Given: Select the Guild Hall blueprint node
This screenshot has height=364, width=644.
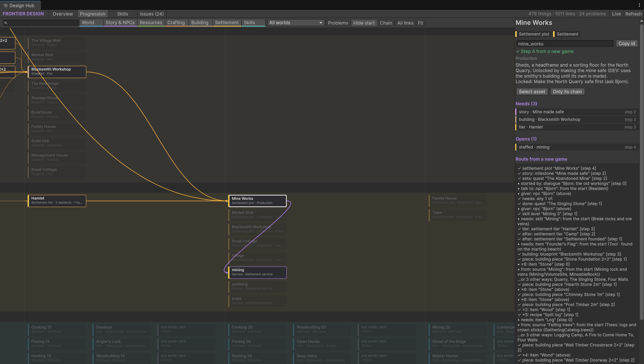Looking at the screenshot, I should click(57, 143).
